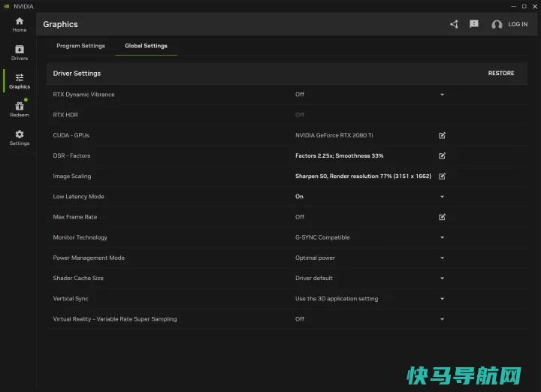541x392 pixels.
Task: Open the Settings gear in sidebar
Action: tap(20, 137)
